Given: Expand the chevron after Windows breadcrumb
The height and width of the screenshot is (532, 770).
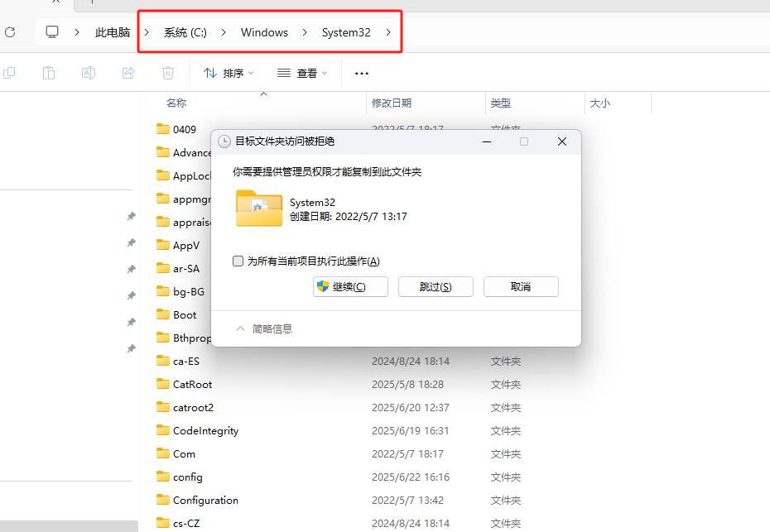Looking at the screenshot, I should pyautogui.click(x=305, y=32).
